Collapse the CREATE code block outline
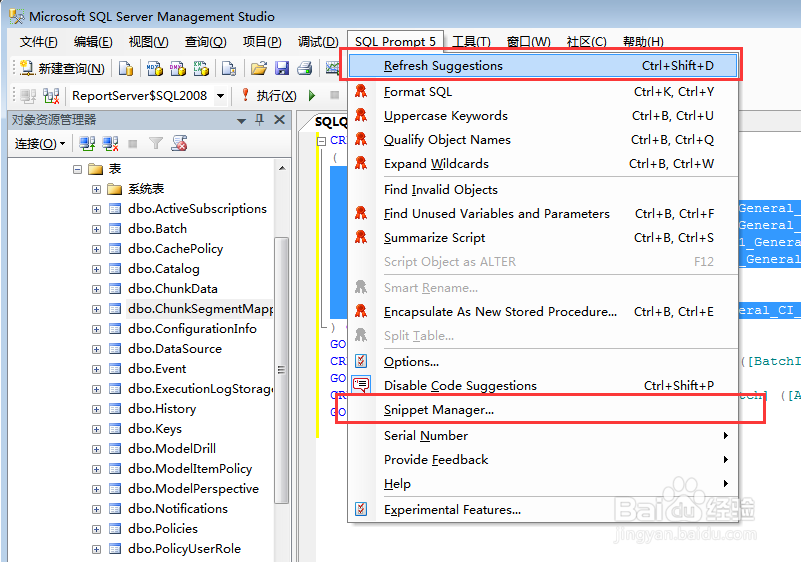Image resolution: width=801 pixels, height=562 pixels. click(x=321, y=141)
